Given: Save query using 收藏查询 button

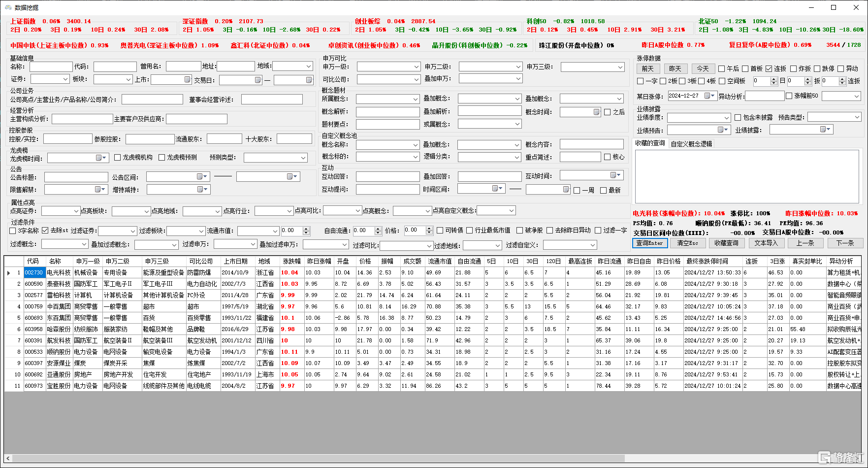Looking at the screenshot, I should (726, 243).
